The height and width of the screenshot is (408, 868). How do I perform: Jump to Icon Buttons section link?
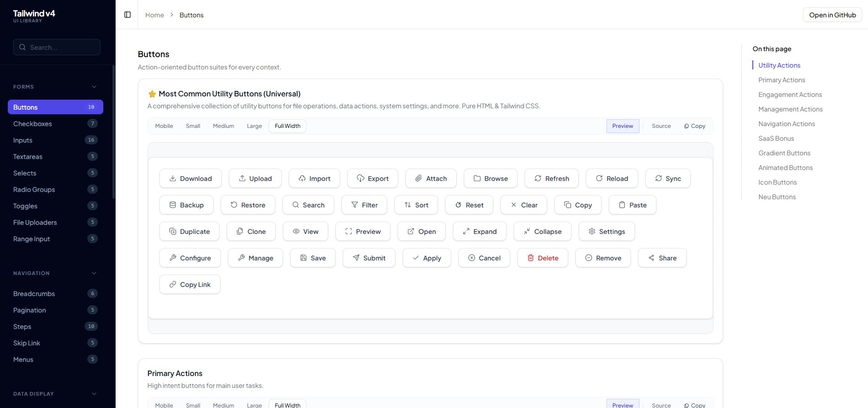(x=777, y=182)
